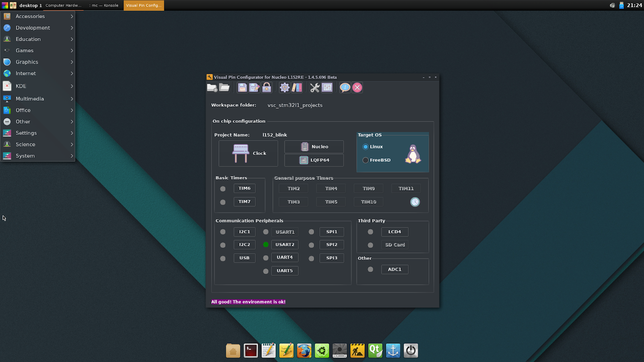Click the open folder toolbar icon
Screen dimensions: 644x362
(x=225, y=88)
